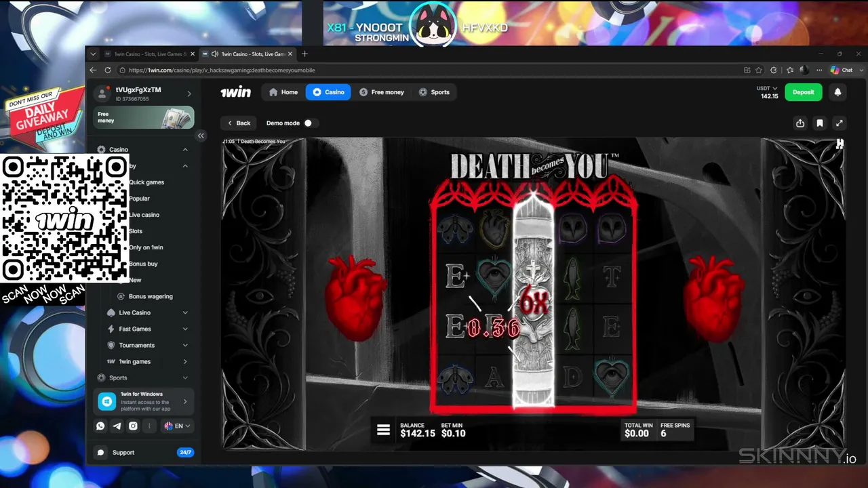Open browser favorites list icon

(x=791, y=70)
